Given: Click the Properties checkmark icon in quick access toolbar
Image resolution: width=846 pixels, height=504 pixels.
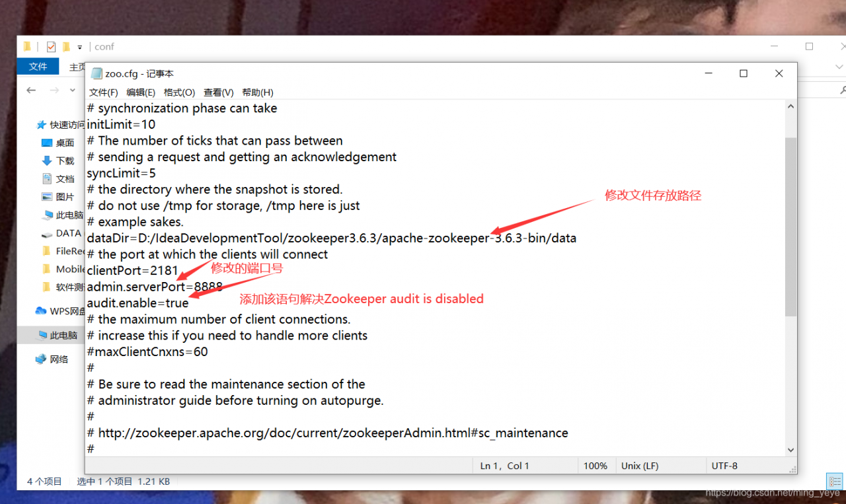Looking at the screenshot, I should click(x=51, y=47).
